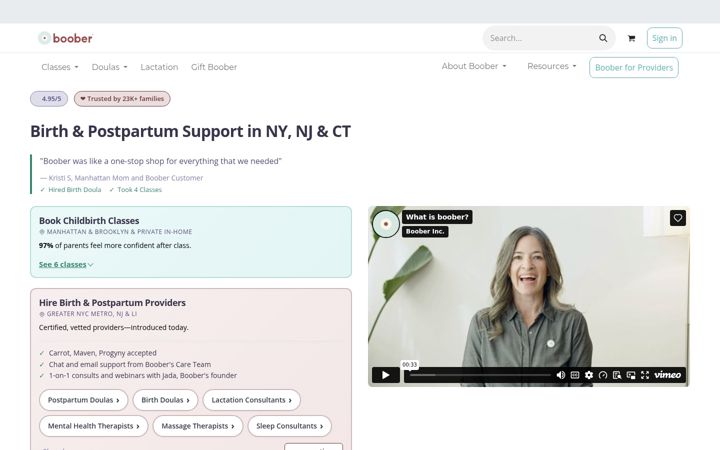Screen dimensions: 720x450
Task: Open the shopping cart
Action: click(x=631, y=39)
